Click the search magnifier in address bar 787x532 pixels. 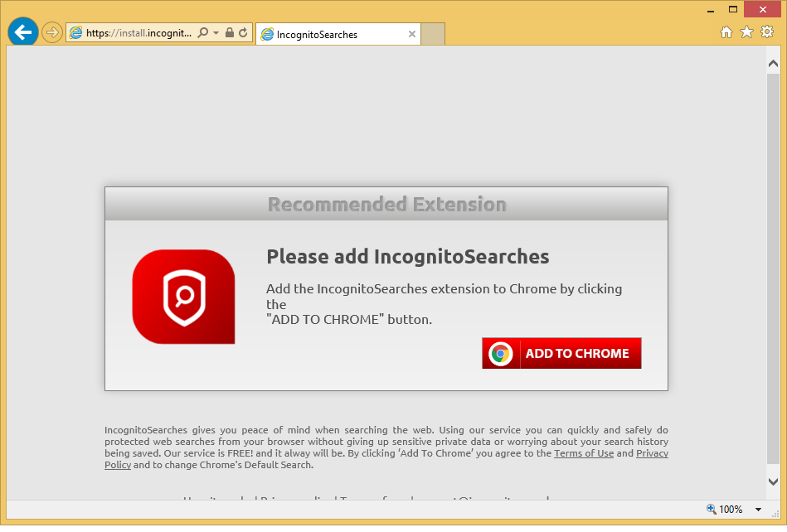[x=203, y=33]
